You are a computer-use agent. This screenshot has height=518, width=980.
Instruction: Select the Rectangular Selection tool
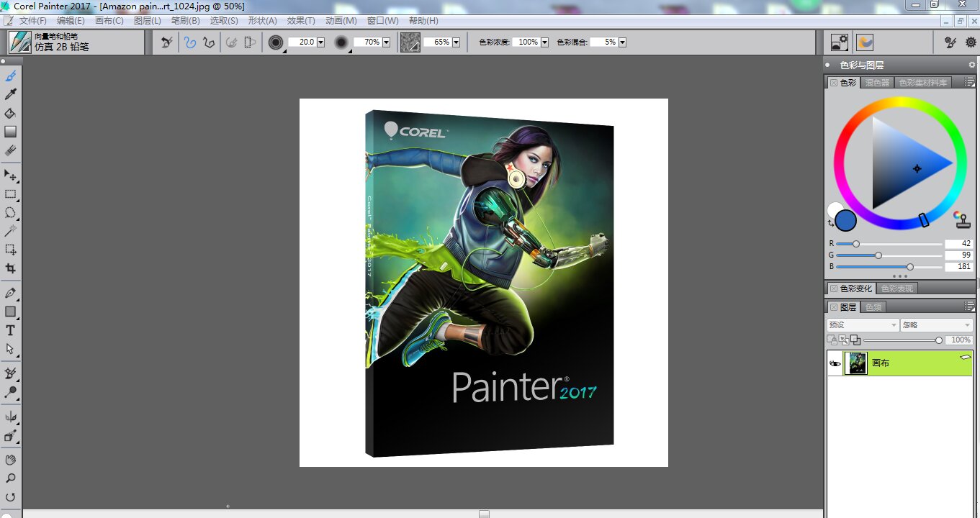[11, 194]
